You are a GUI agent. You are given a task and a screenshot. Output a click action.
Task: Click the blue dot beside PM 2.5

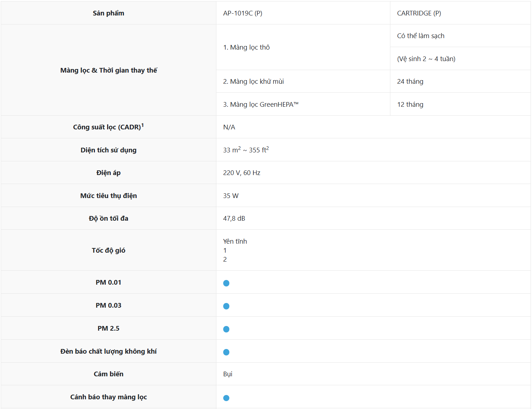pos(226,329)
